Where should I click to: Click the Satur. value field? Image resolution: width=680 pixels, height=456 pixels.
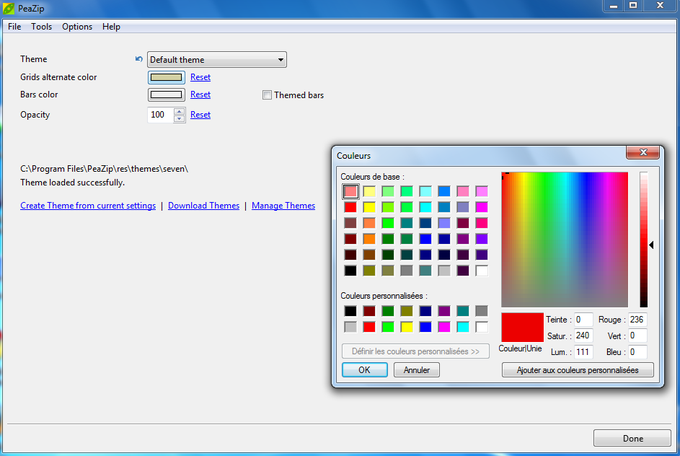tap(583, 336)
